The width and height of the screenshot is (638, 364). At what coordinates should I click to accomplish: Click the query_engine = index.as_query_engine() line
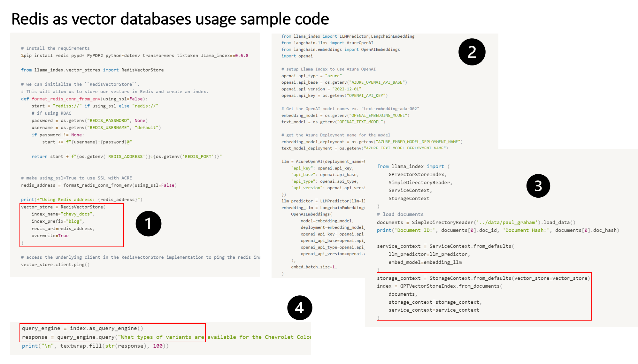point(82,328)
